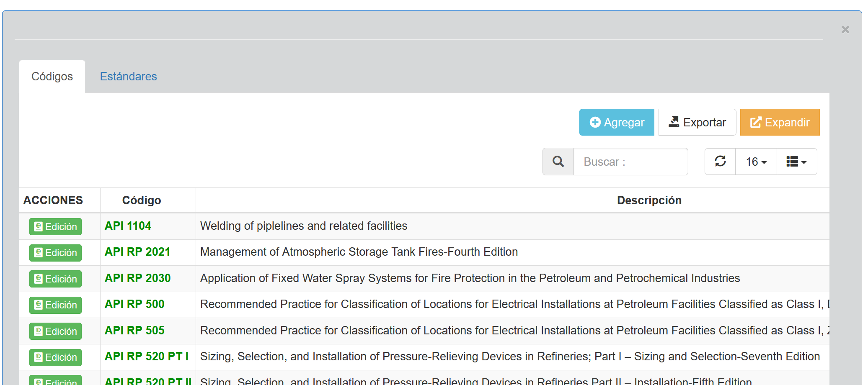The height and width of the screenshot is (385, 868).
Task: Click Edición for API 1104
Action: pos(55,227)
